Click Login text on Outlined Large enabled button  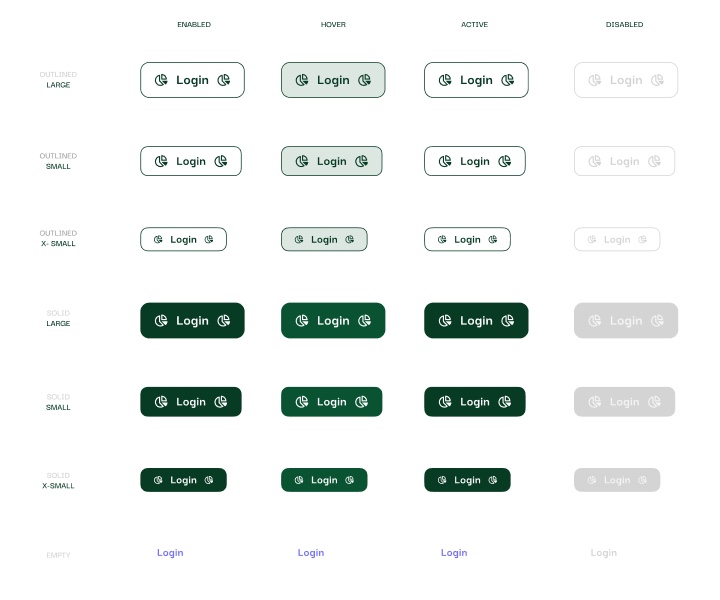pos(192,81)
